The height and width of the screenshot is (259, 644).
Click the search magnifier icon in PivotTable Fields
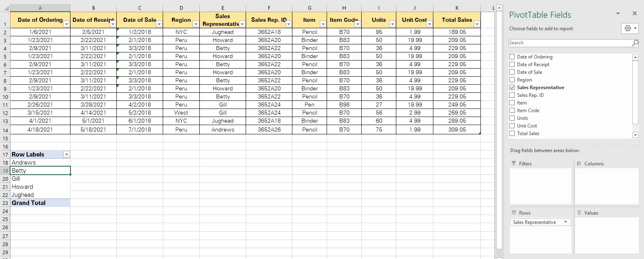pyautogui.click(x=635, y=43)
